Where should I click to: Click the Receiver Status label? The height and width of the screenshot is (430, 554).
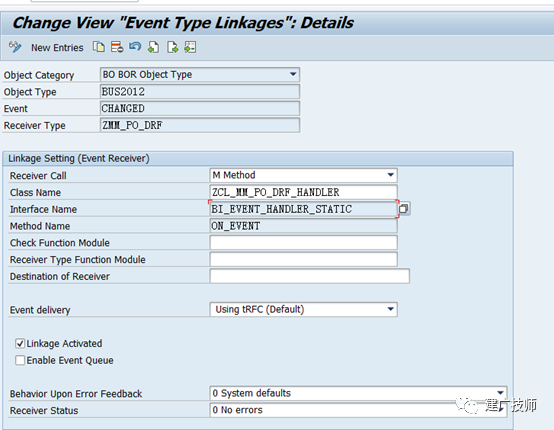[x=44, y=411]
